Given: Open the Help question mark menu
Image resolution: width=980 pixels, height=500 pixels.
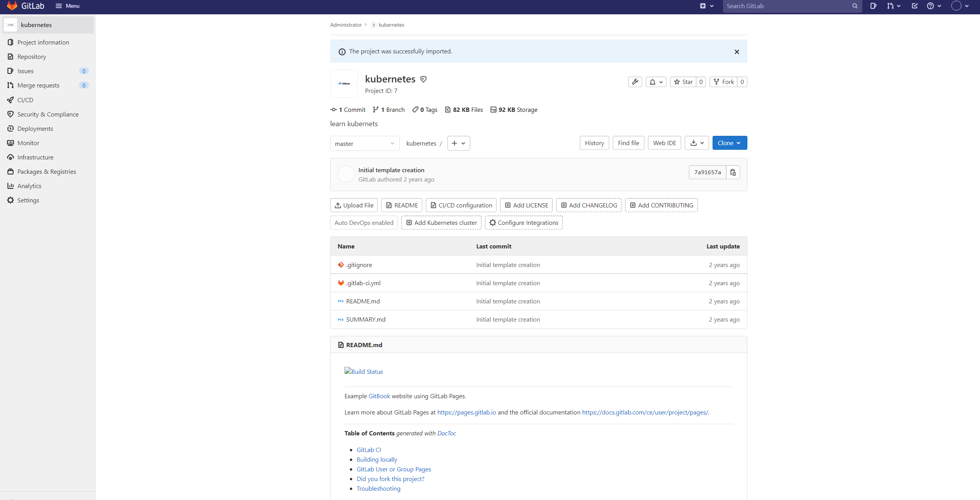Looking at the screenshot, I should [x=934, y=6].
